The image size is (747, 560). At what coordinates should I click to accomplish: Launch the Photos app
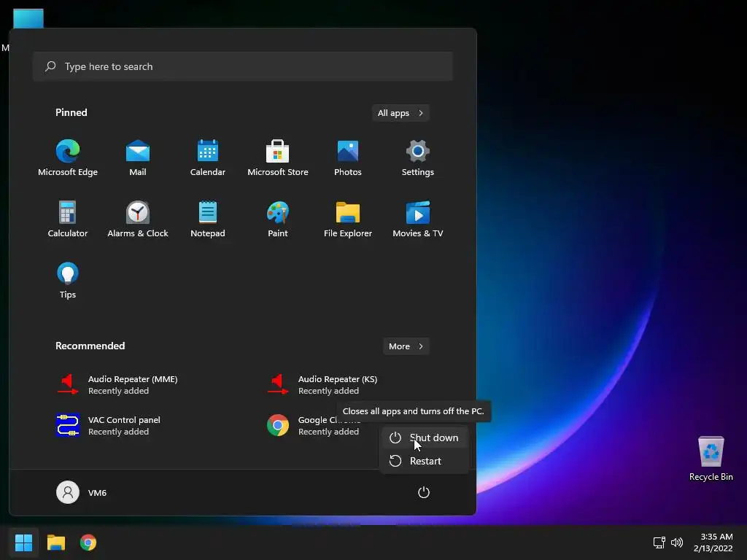click(x=348, y=158)
